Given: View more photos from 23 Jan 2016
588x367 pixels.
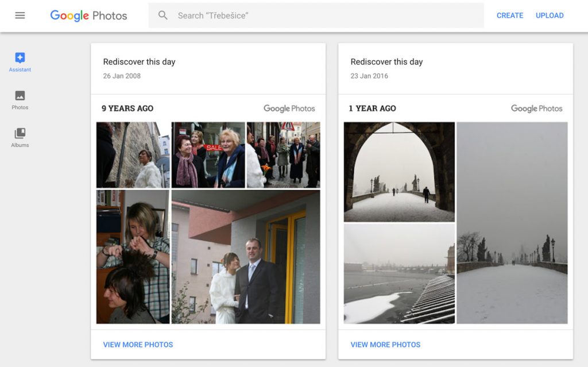Looking at the screenshot, I should click(x=385, y=345).
